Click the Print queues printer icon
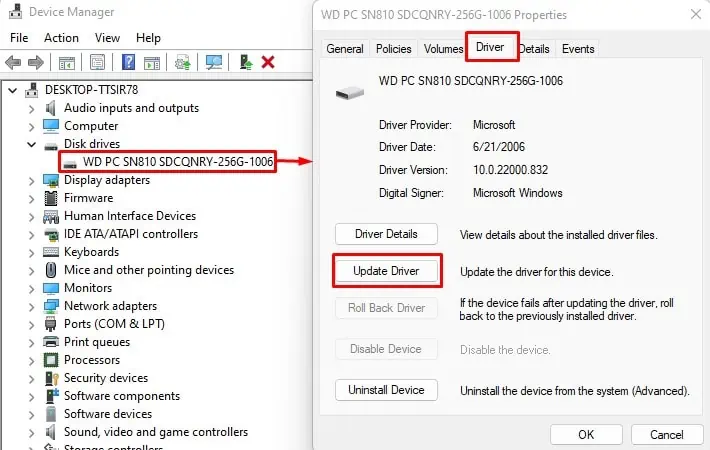 click(x=51, y=342)
